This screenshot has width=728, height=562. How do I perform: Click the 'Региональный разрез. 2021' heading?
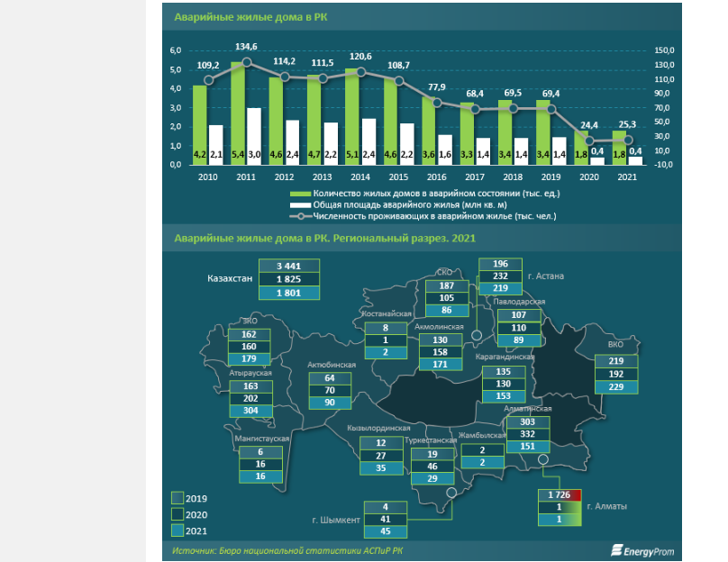[405, 239]
